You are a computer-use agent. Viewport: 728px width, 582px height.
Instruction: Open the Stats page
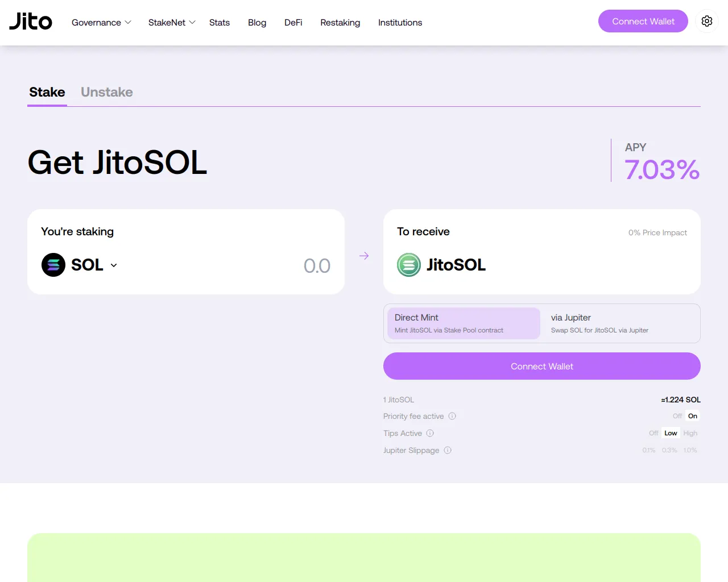(x=220, y=22)
